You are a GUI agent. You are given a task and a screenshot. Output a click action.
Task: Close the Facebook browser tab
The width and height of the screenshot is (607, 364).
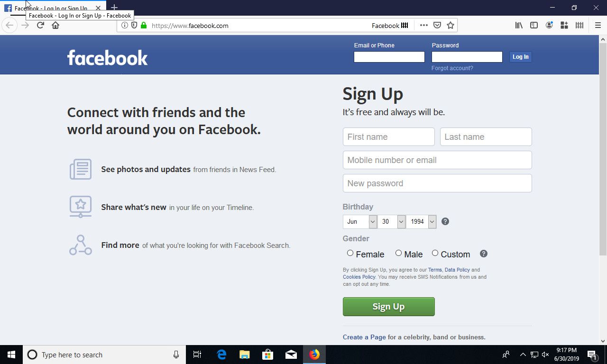coord(98,8)
